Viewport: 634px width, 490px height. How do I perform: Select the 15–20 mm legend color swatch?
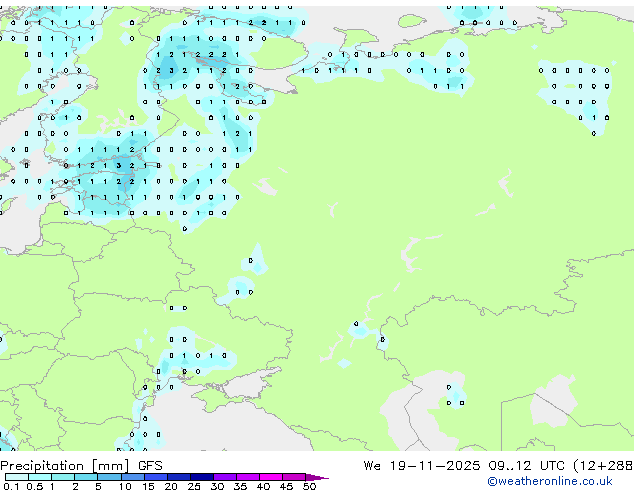156,477
